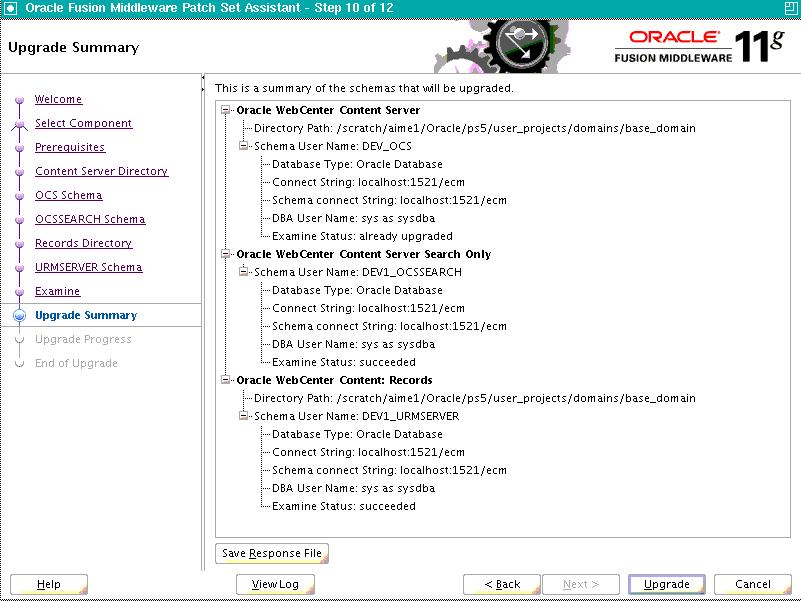Collapse the Oracle WebCenter Content Server node

pyautogui.click(x=225, y=110)
